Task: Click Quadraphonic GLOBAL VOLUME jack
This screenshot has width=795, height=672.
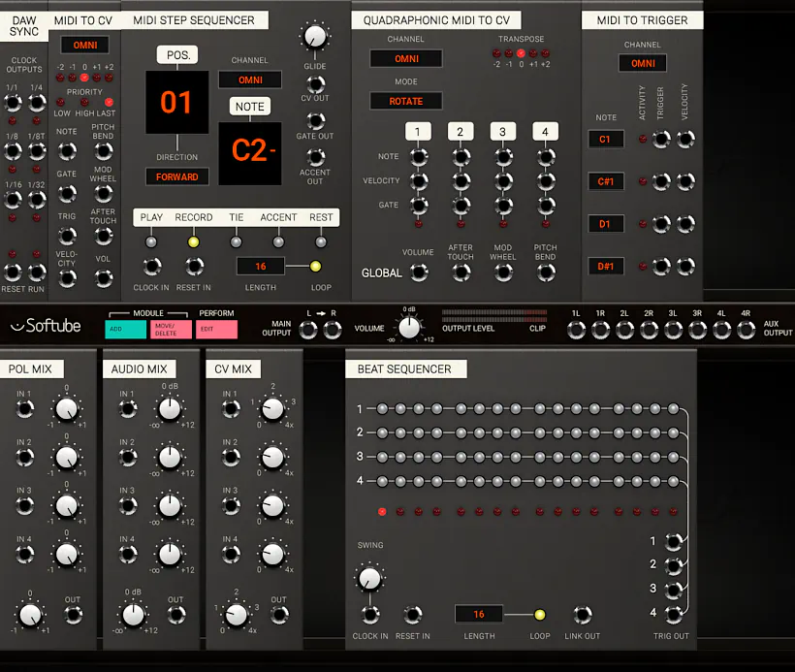Action: tap(419, 272)
